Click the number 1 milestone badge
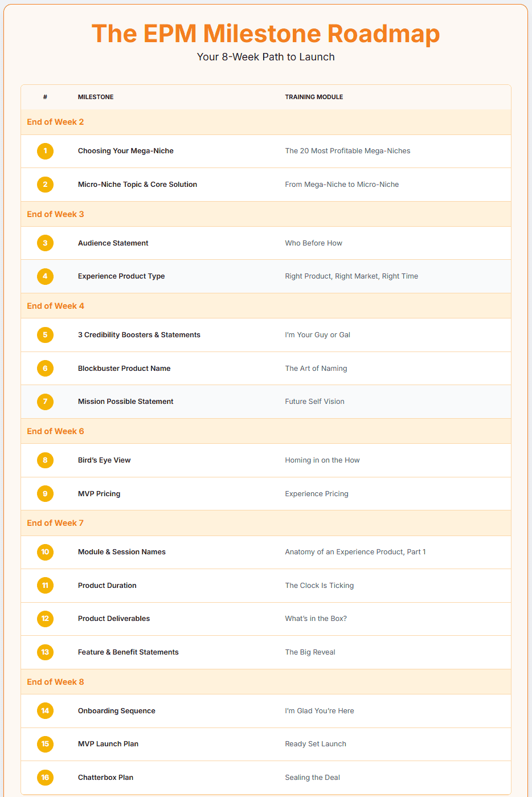This screenshot has height=797, width=532. [x=45, y=151]
